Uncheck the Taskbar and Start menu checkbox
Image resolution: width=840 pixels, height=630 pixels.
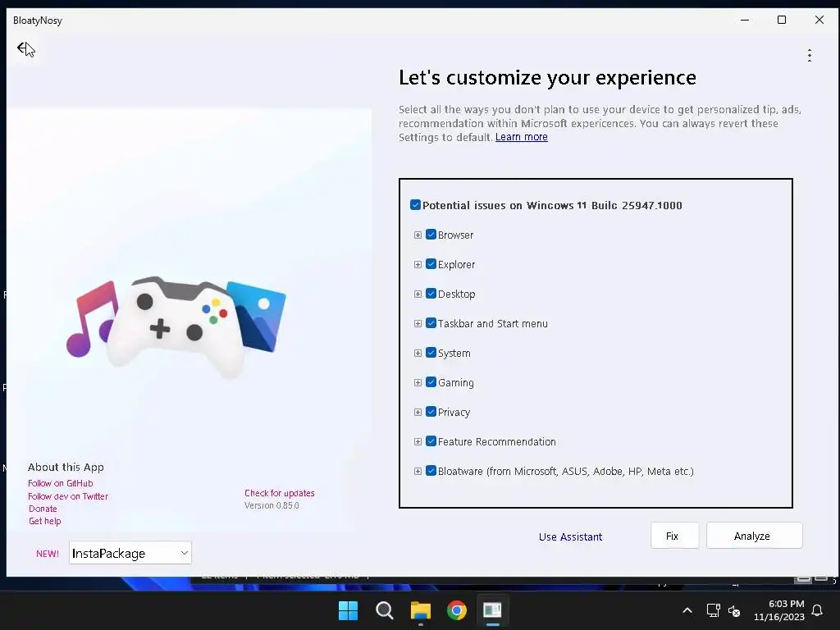(431, 323)
